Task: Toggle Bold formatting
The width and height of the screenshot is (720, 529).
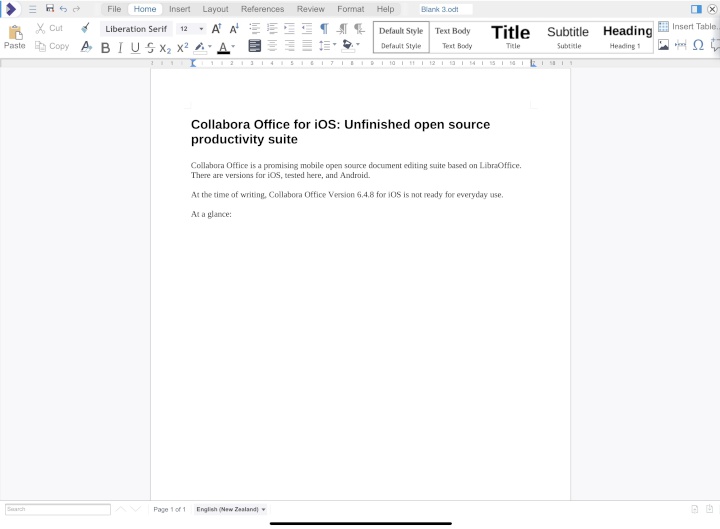Action: (105, 47)
